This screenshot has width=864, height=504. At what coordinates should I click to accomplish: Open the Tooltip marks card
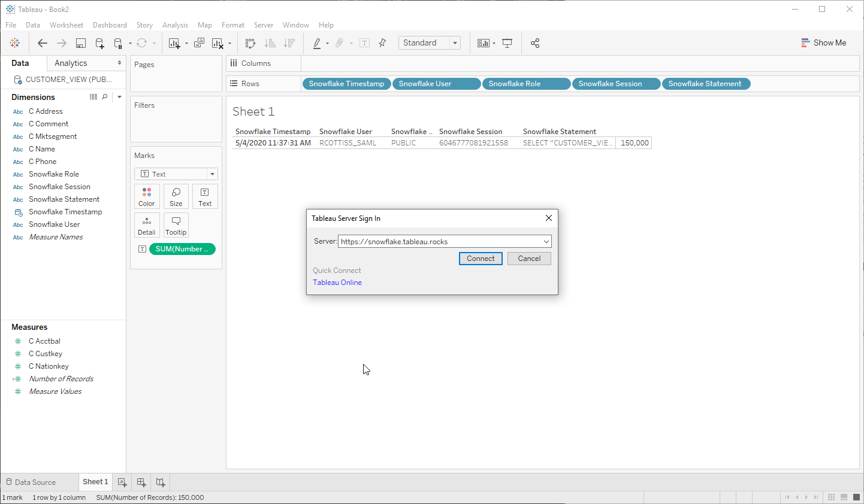click(x=176, y=225)
